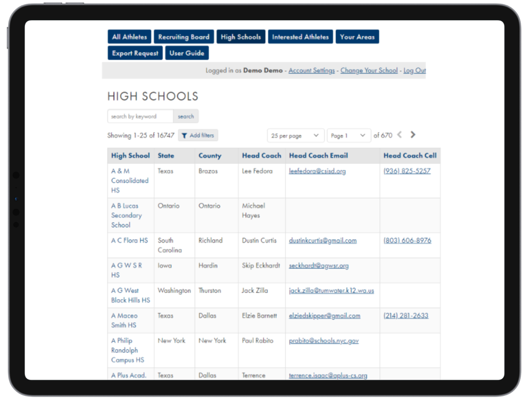Go to Recruiting Board
The width and height of the screenshot is (532, 399).
(184, 37)
